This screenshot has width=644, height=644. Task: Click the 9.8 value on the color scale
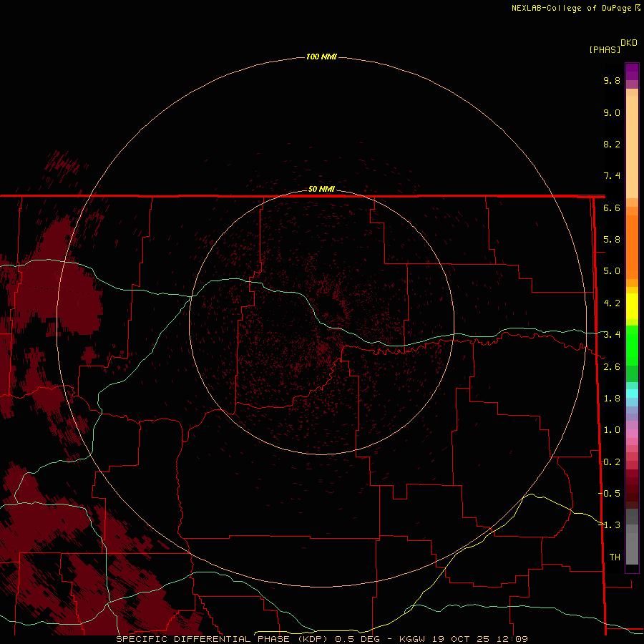click(x=612, y=80)
